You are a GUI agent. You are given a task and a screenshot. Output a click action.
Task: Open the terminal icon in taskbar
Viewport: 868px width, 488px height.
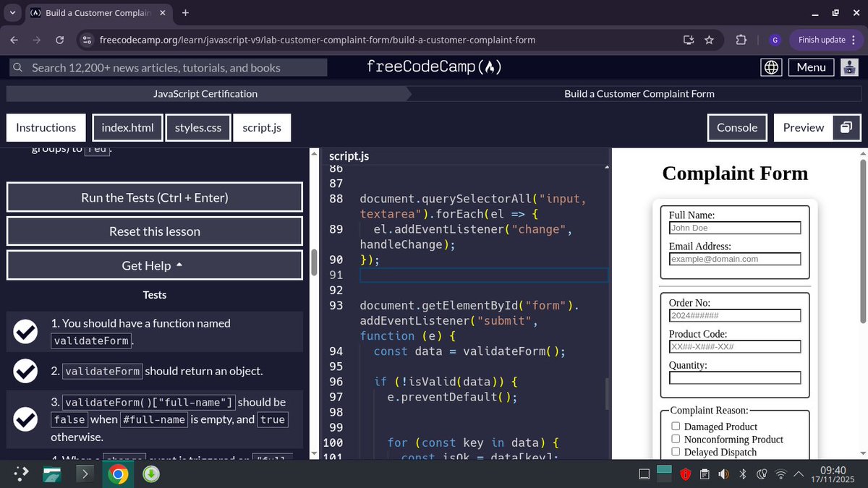coord(85,474)
